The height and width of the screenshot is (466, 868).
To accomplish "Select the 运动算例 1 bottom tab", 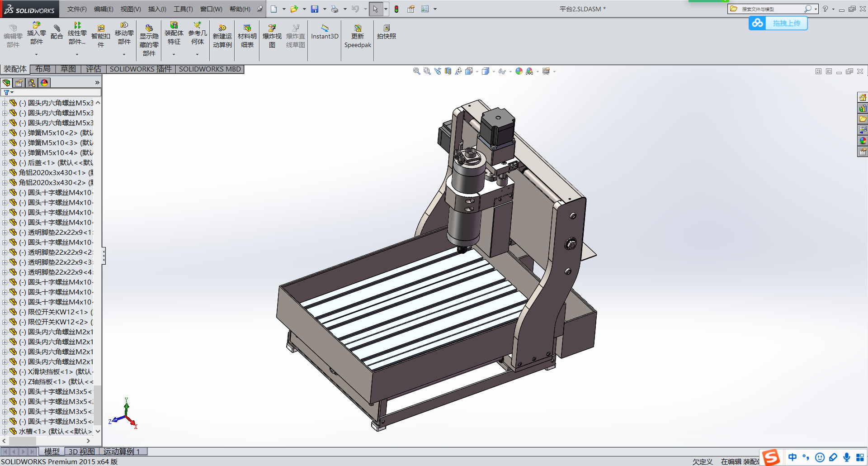I will pos(122,451).
